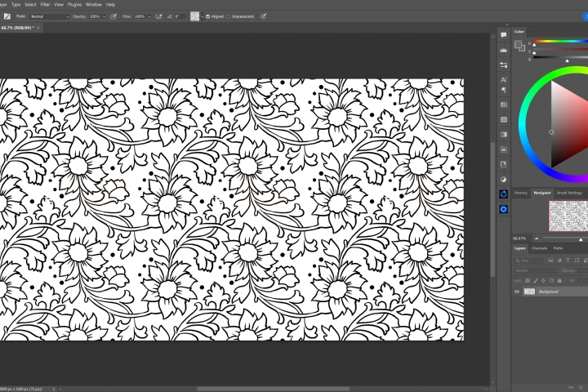Open the Character panel icon
The height and width of the screenshot is (392, 588).
504,79
